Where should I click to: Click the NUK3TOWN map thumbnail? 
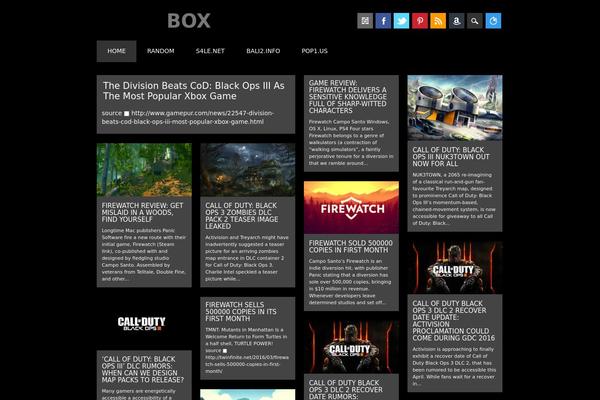point(455,108)
